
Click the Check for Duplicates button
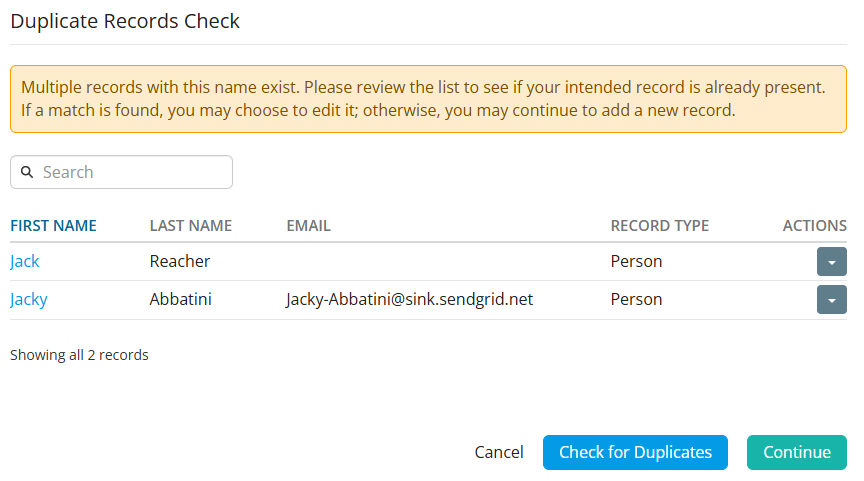(x=635, y=452)
